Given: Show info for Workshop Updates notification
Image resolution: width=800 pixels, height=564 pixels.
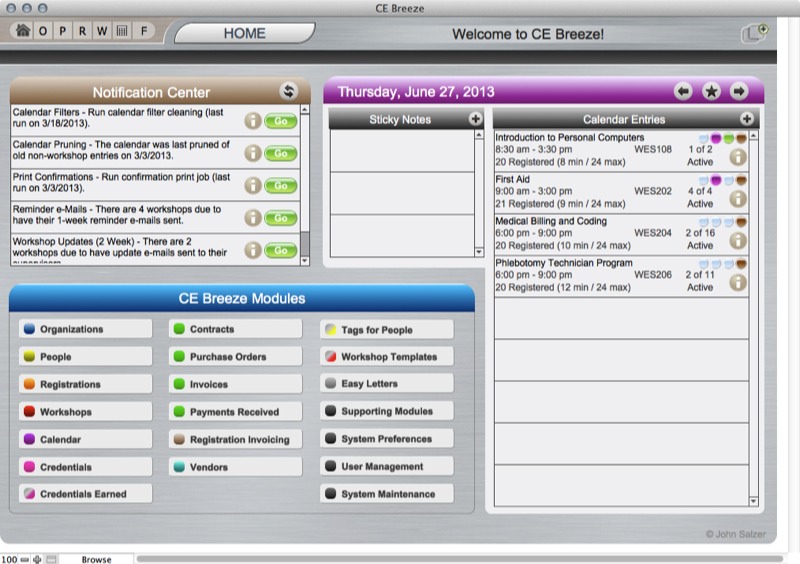Looking at the screenshot, I should pos(253,250).
